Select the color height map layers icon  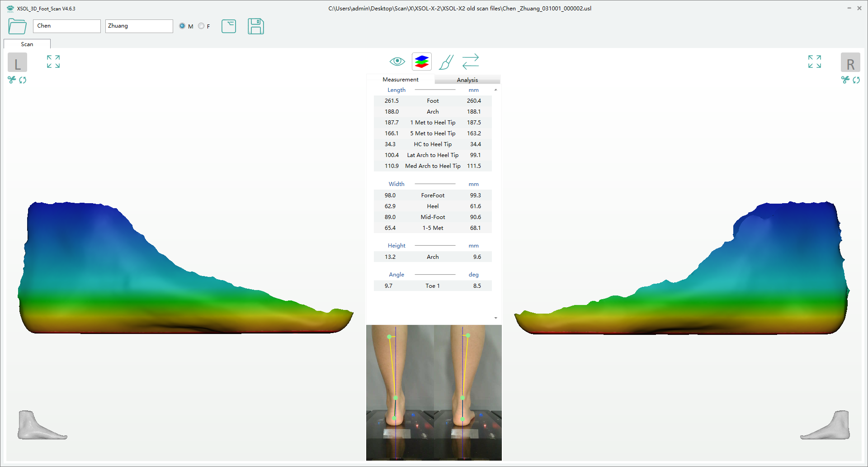(x=421, y=62)
